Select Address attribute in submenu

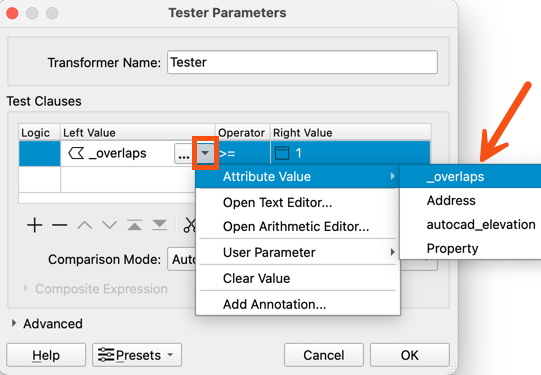(x=471, y=200)
